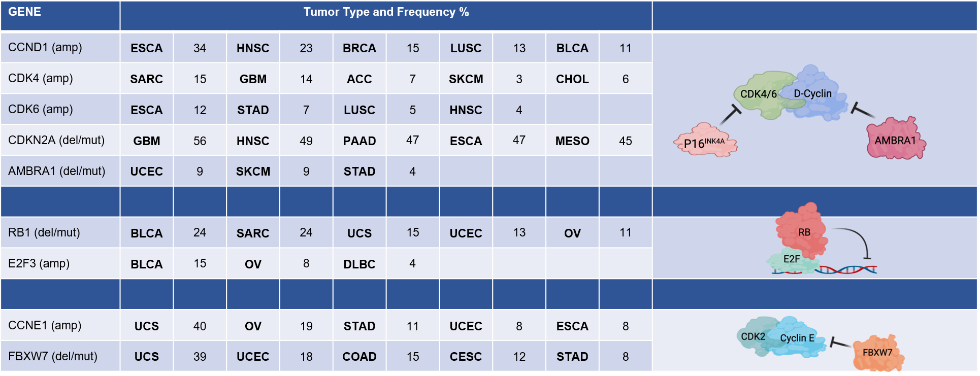Viewport: 980px width, 376px height.
Task: Click the teal E2F protein icon
Action: 790,260
